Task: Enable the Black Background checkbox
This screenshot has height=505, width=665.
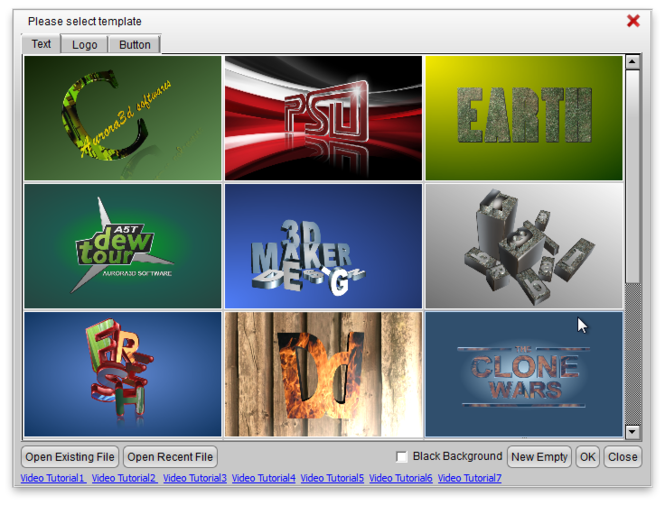Action: (x=401, y=457)
